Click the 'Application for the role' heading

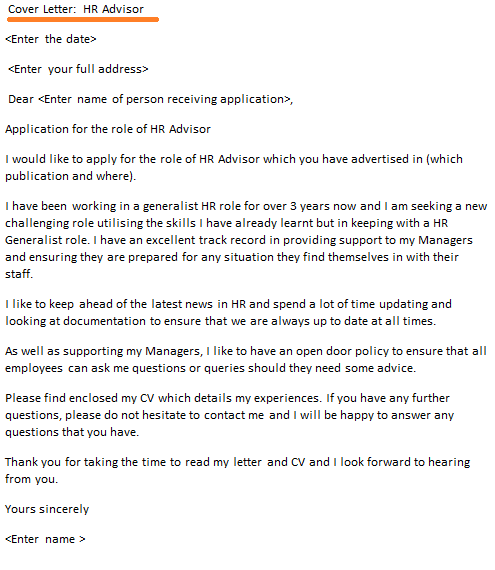pyautogui.click(x=108, y=129)
